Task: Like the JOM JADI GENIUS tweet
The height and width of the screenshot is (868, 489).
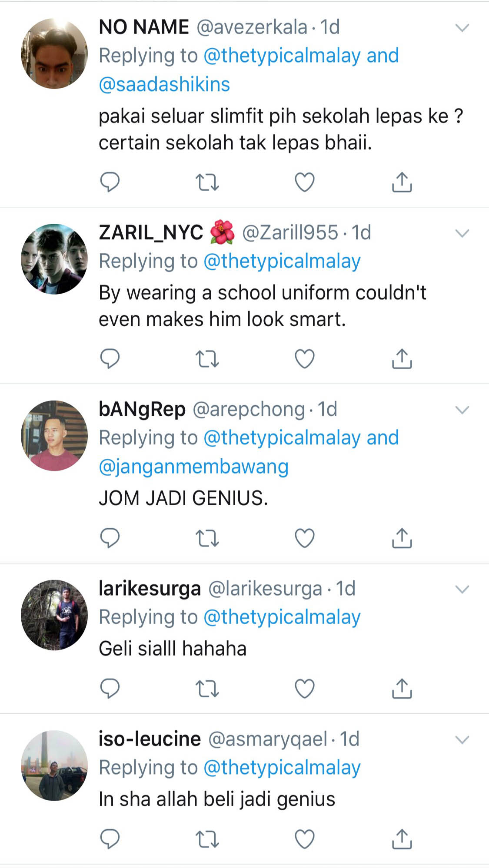Action: pos(304,538)
